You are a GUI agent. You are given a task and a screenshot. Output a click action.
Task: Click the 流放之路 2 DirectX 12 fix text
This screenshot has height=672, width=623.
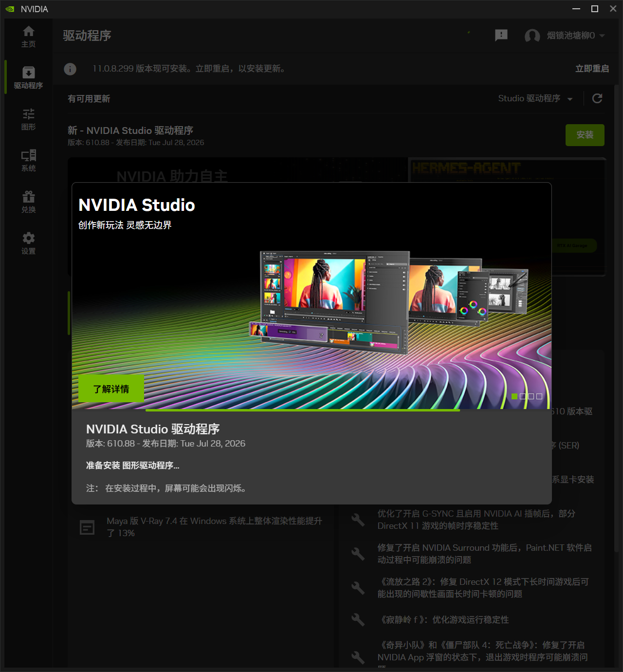pos(483,588)
